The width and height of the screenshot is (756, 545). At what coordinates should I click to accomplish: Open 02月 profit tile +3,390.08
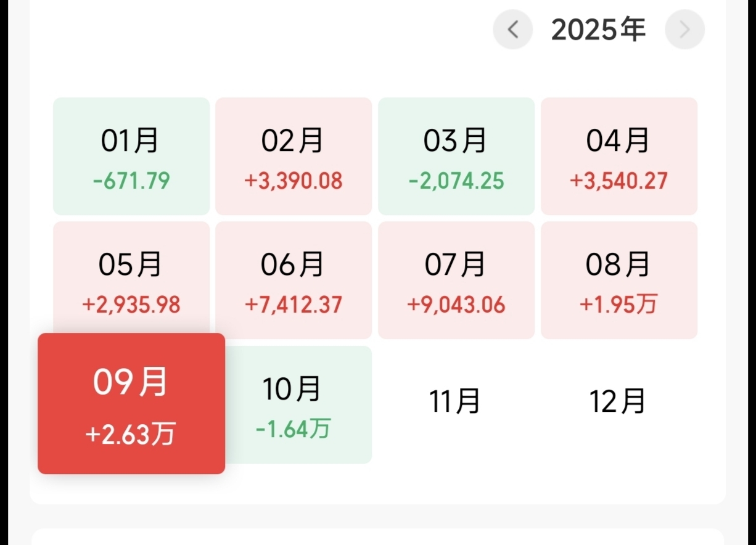click(x=294, y=156)
